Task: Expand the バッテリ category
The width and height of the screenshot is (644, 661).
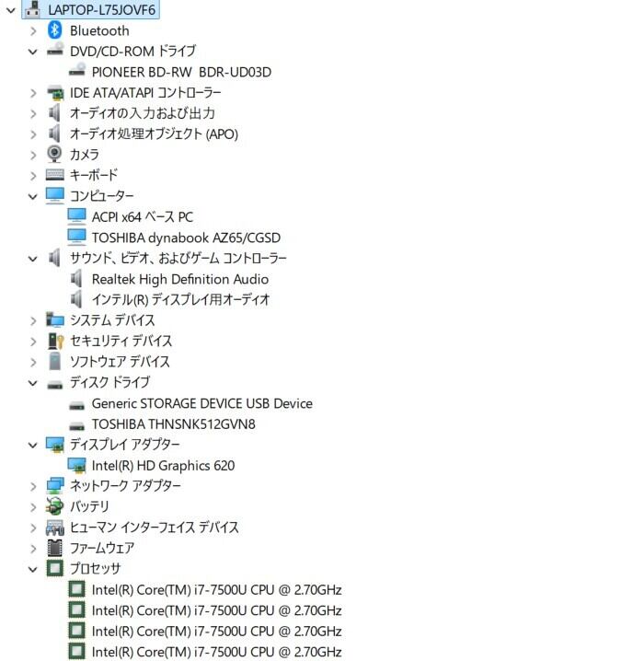Action: (x=33, y=507)
